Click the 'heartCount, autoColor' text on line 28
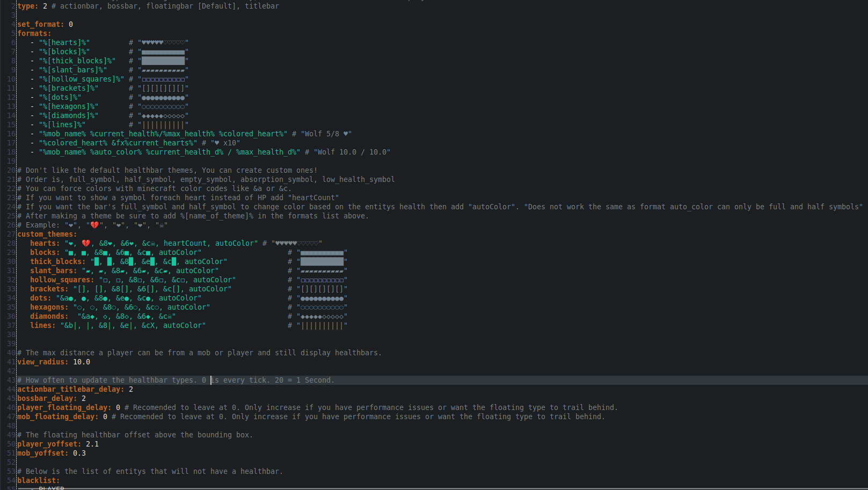This screenshot has height=490, width=868. [208, 243]
